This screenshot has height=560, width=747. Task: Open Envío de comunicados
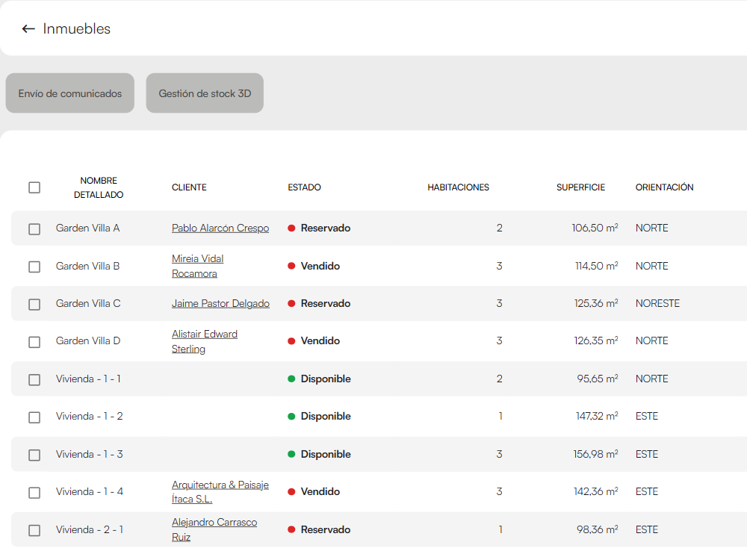click(x=70, y=93)
